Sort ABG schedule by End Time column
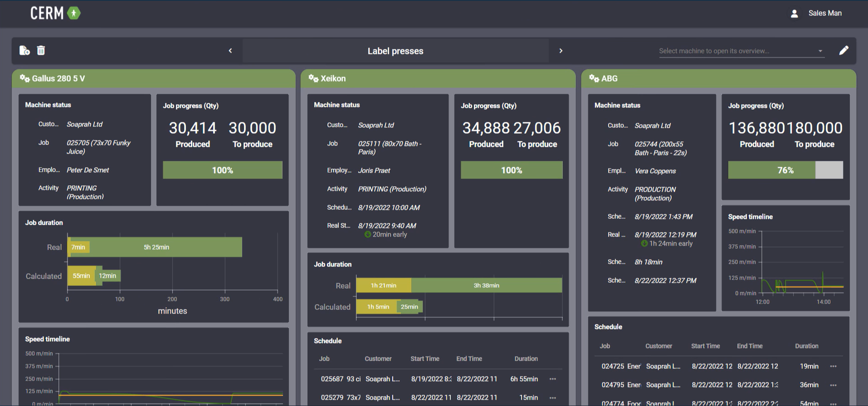The image size is (868, 406). click(750, 346)
